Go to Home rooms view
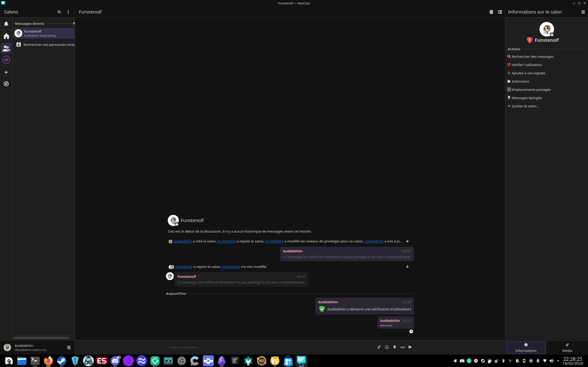This screenshot has width=588, height=367. tap(6, 36)
